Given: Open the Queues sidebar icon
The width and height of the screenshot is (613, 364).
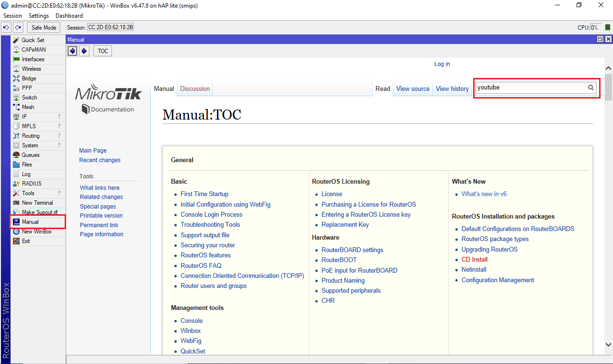Looking at the screenshot, I should tap(16, 155).
